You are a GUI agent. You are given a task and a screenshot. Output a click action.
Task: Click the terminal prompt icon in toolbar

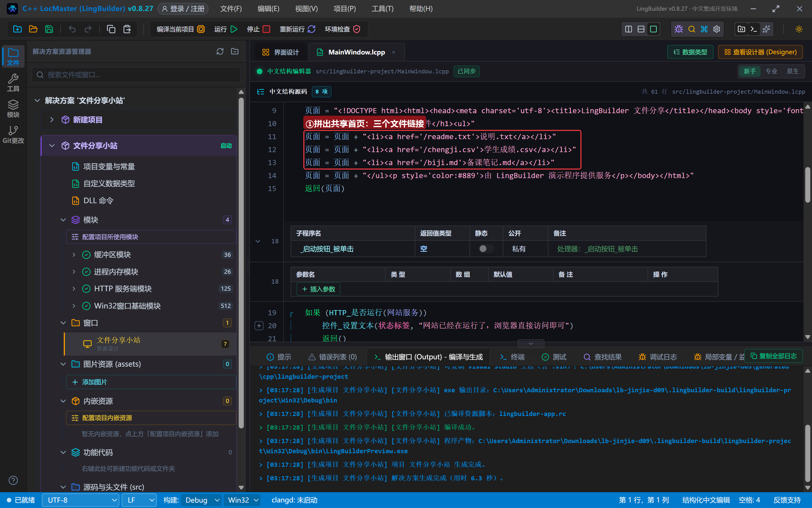pyautogui.click(x=754, y=29)
